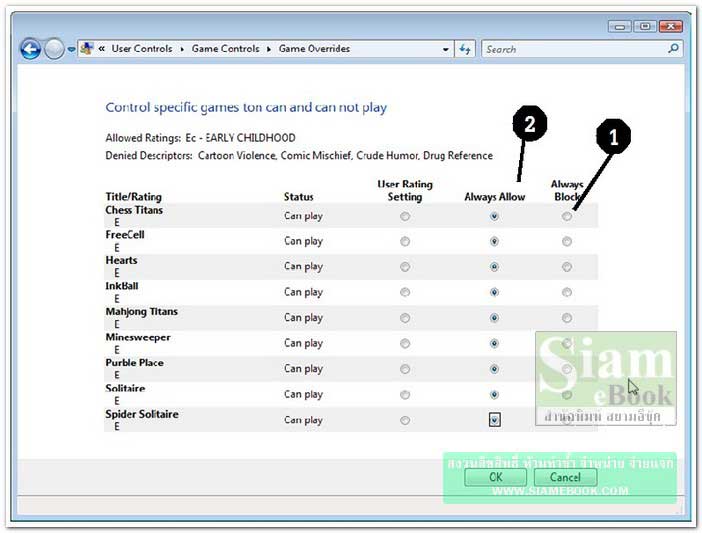Select Always Block for InkBall

point(567,292)
